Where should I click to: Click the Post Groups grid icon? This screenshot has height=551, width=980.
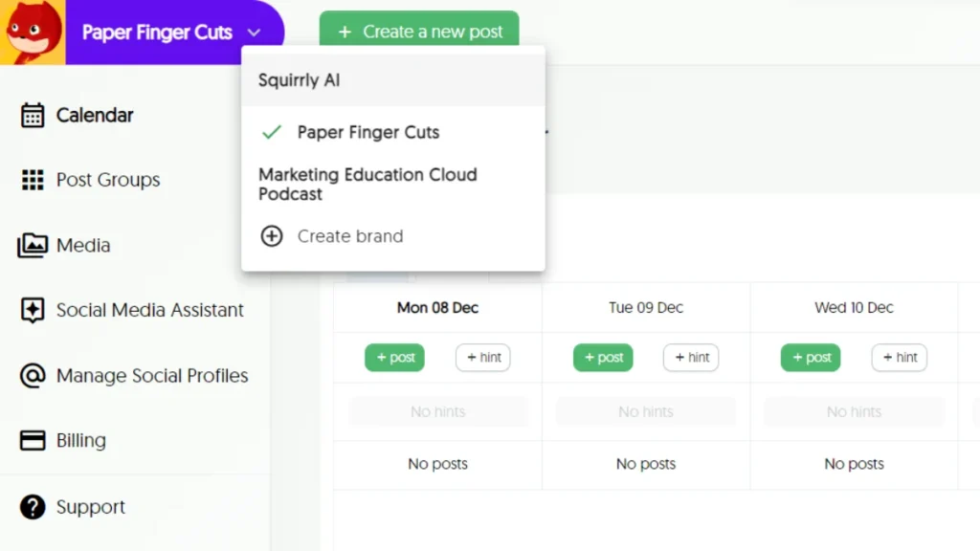33,181
